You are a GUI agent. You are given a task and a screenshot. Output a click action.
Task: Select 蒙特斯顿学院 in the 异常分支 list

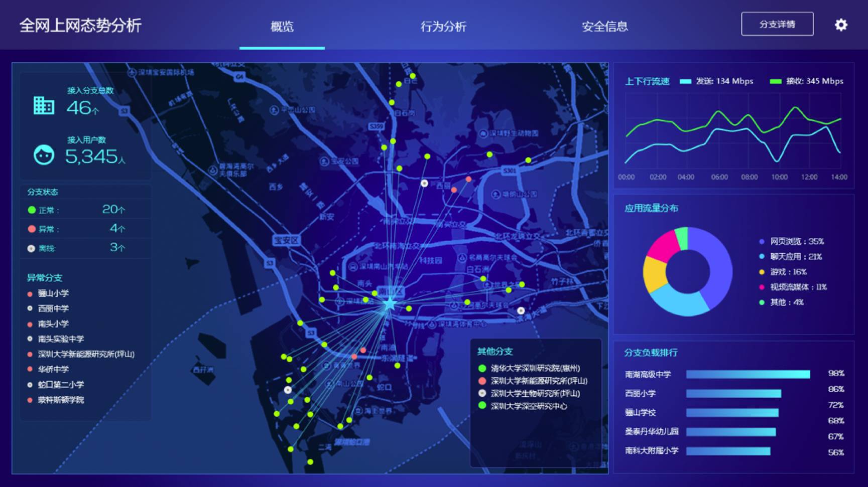61,400
